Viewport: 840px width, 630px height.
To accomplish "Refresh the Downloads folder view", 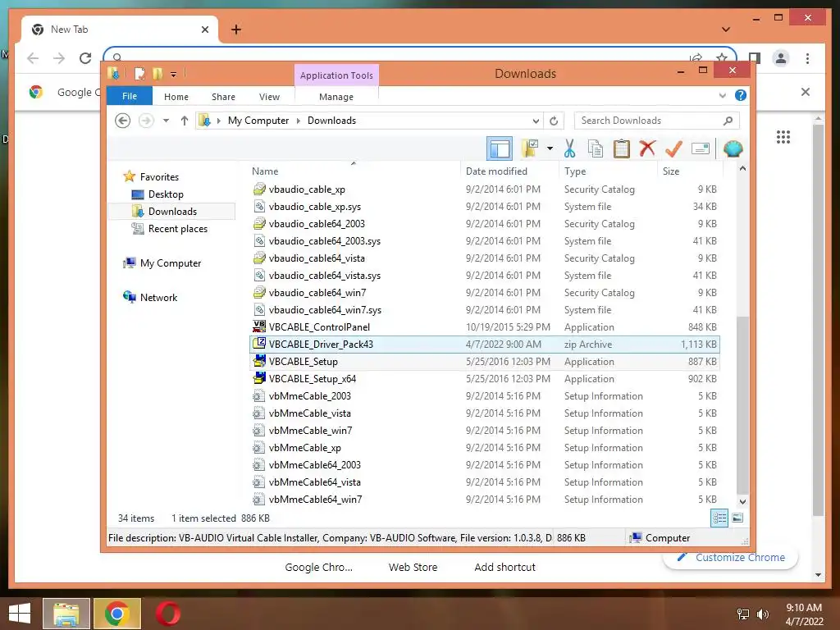I will 554,121.
